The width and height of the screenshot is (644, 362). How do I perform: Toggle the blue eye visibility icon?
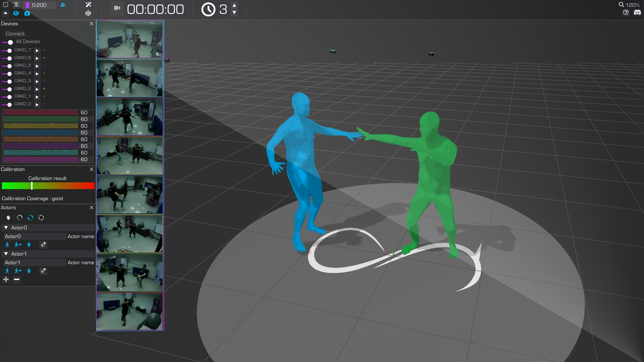coord(16,13)
